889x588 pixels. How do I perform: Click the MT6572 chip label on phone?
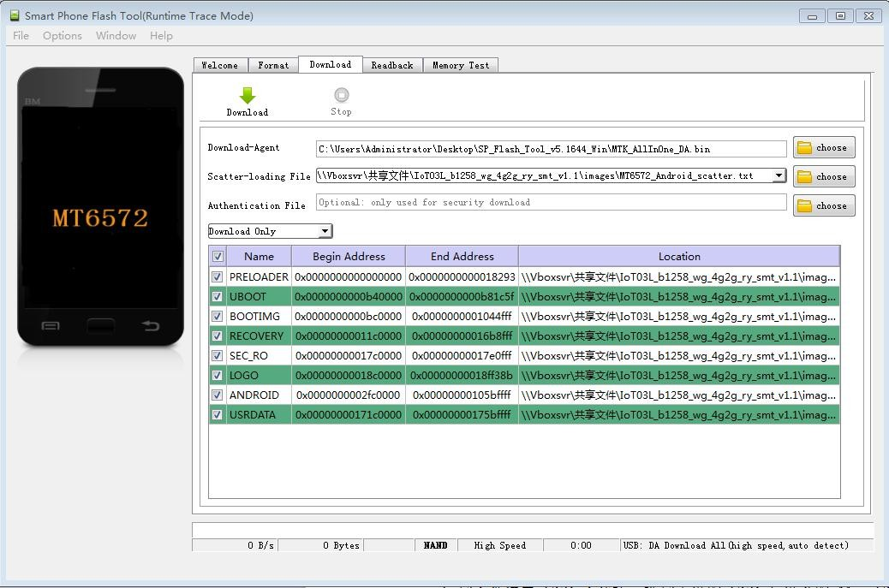(x=100, y=218)
